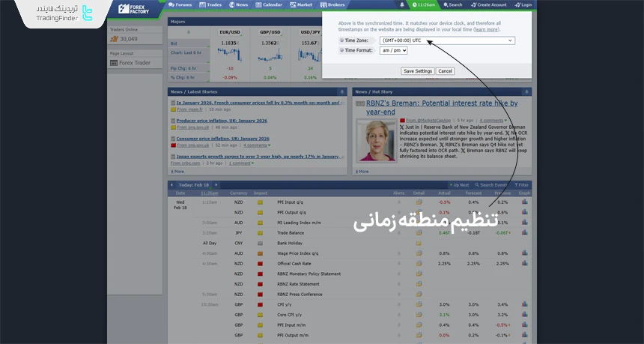Screen dimensions: 644x344
Task: Go to next day in calendar
Action: tap(216, 185)
